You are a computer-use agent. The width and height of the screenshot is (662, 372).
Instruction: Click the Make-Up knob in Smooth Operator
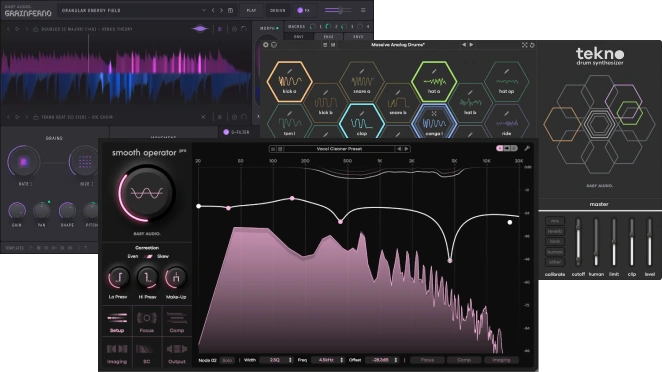176,277
